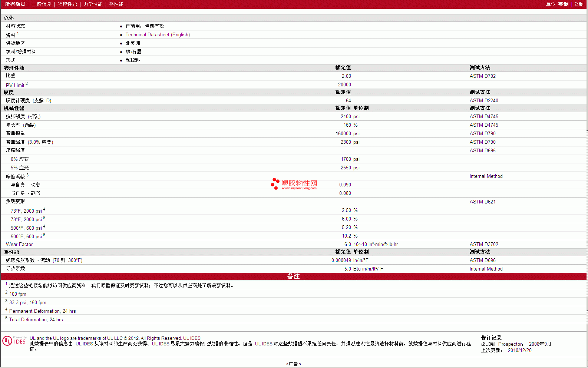Open Technical Datasheet (English) link
Screen dimensions: 588x368
[158, 34]
